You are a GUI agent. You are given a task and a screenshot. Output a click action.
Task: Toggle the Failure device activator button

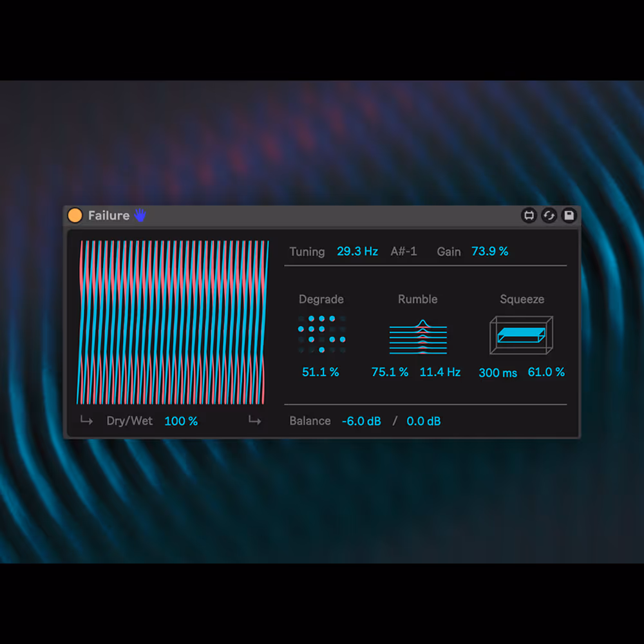[x=75, y=216]
